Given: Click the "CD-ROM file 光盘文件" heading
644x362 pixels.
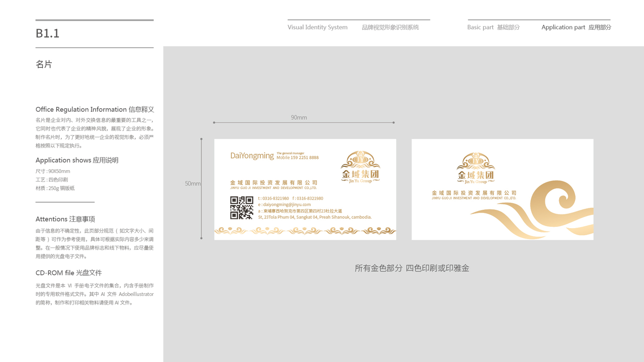Looking at the screenshot, I should point(69,273).
